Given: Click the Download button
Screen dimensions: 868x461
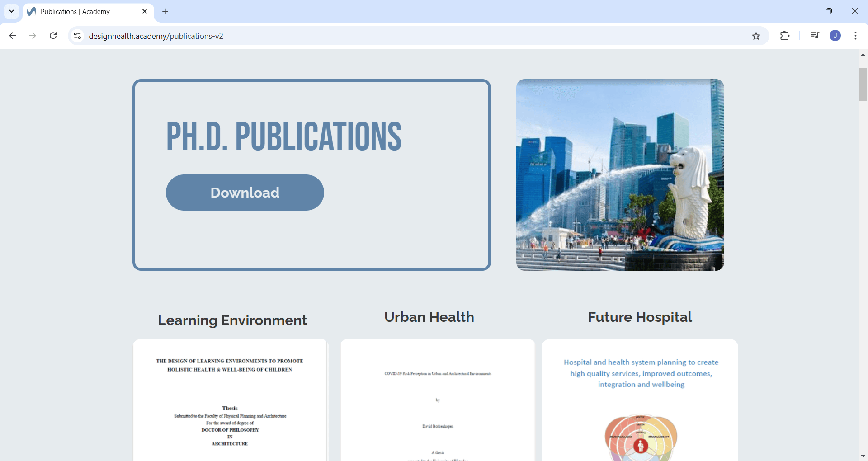Looking at the screenshot, I should [x=245, y=193].
